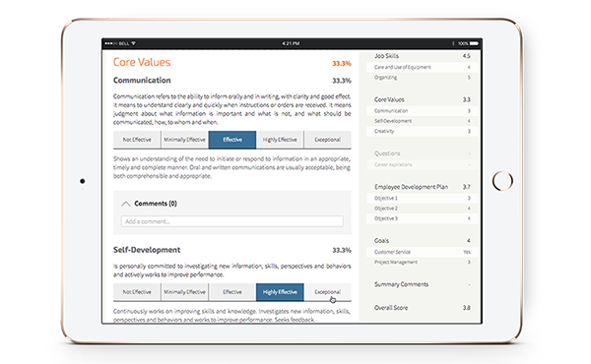Rate Communication as Not Effective
Screen dimensions: 591x364
point(137,140)
